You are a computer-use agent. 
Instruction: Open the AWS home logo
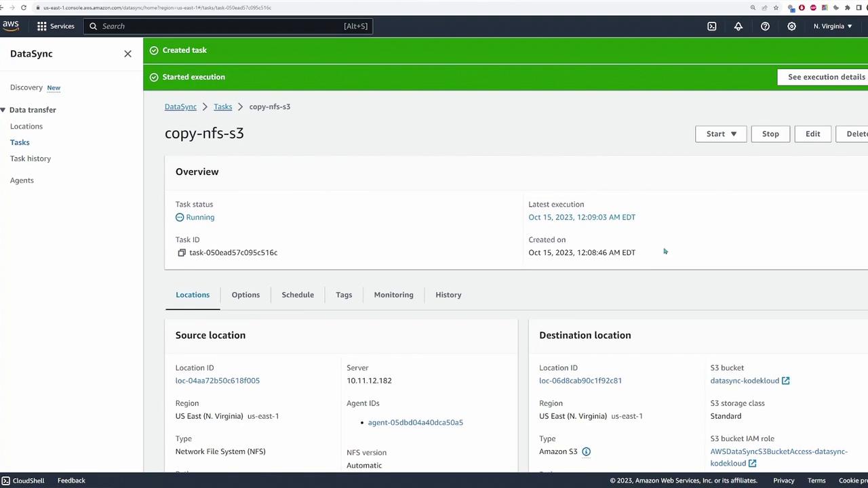click(x=10, y=26)
